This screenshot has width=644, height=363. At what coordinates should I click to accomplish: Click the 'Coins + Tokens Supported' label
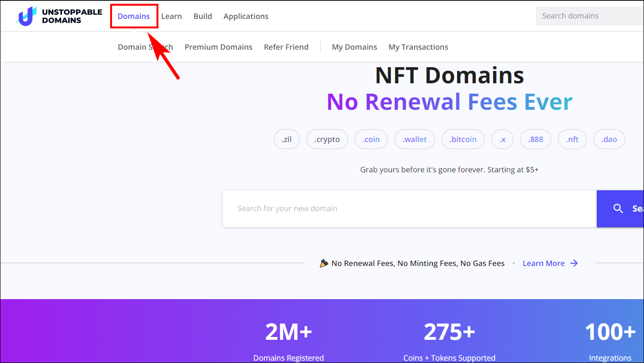point(449,358)
